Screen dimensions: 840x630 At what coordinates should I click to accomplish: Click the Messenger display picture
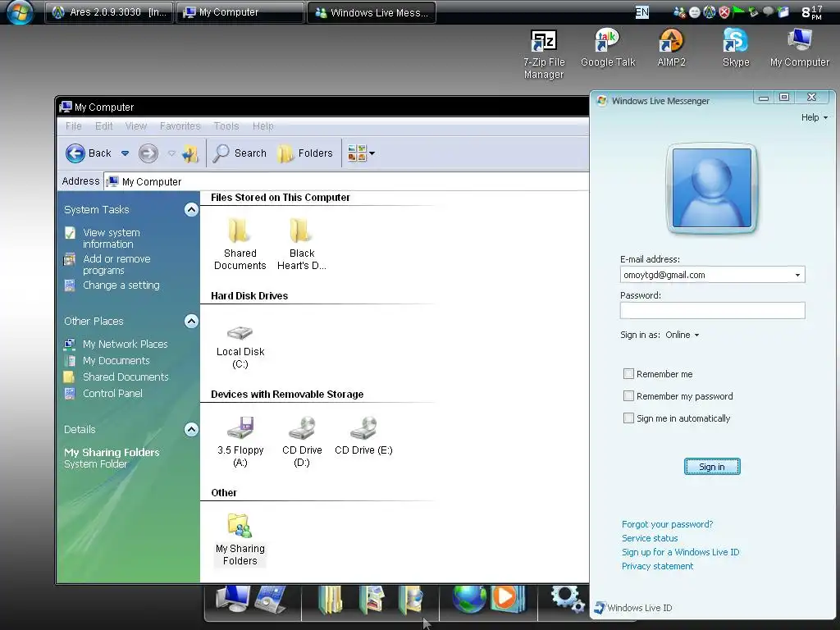point(711,188)
